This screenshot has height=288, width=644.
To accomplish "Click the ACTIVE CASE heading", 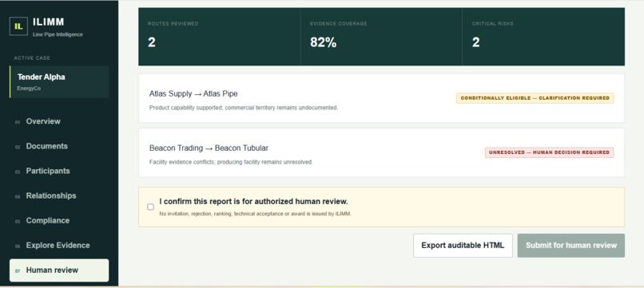I will point(32,58).
